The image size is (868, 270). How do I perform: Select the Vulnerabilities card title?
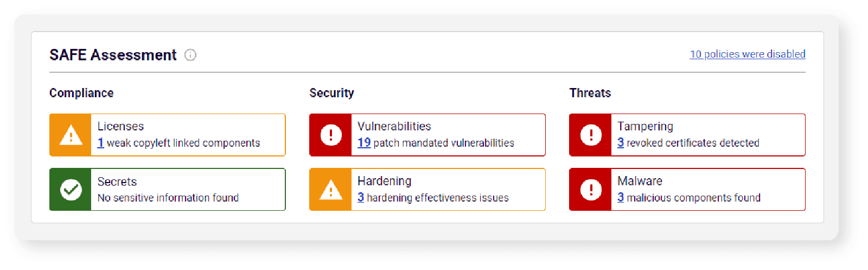click(x=394, y=127)
